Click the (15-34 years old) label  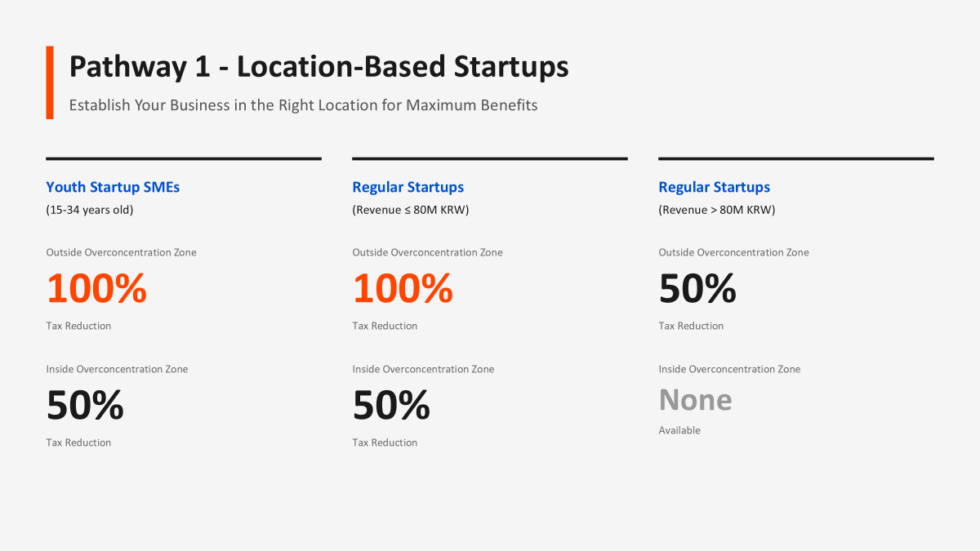(x=90, y=210)
